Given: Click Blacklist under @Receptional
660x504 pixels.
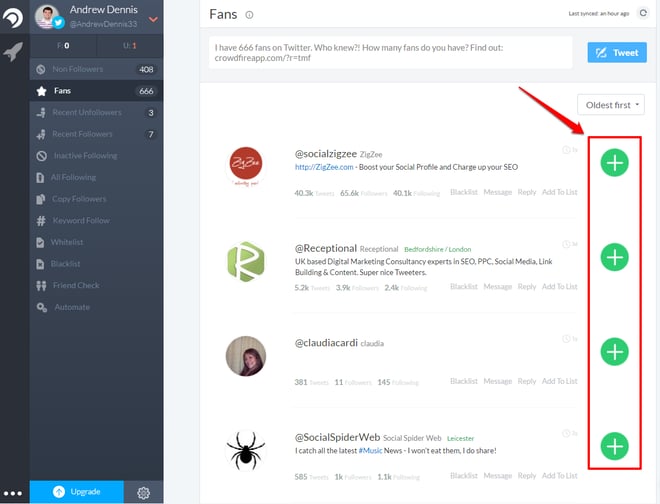Looking at the screenshot, I should (x=464, y=287).
